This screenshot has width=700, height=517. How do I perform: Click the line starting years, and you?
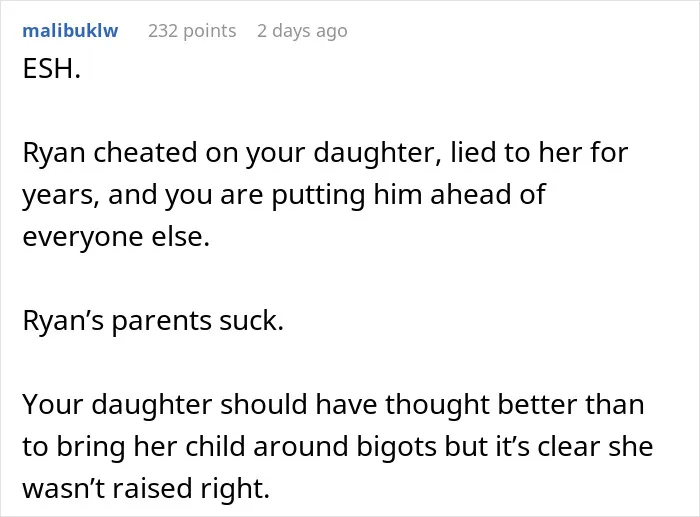(284, 195)
